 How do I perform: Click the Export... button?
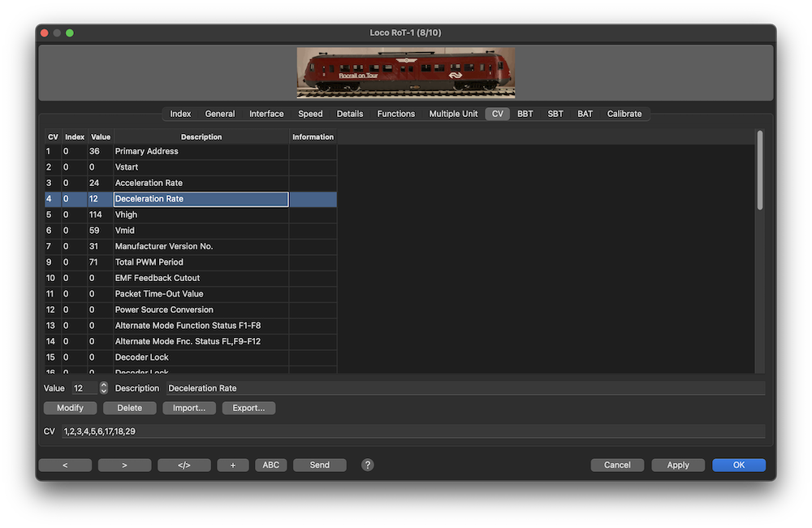(x=248, y=408)
